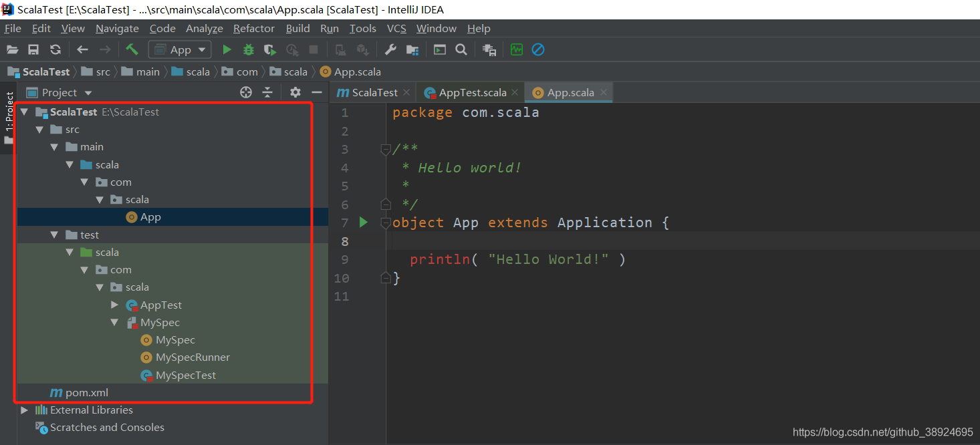
Task: Click the green Run button in toolbar
Action: tap(227, 49)
